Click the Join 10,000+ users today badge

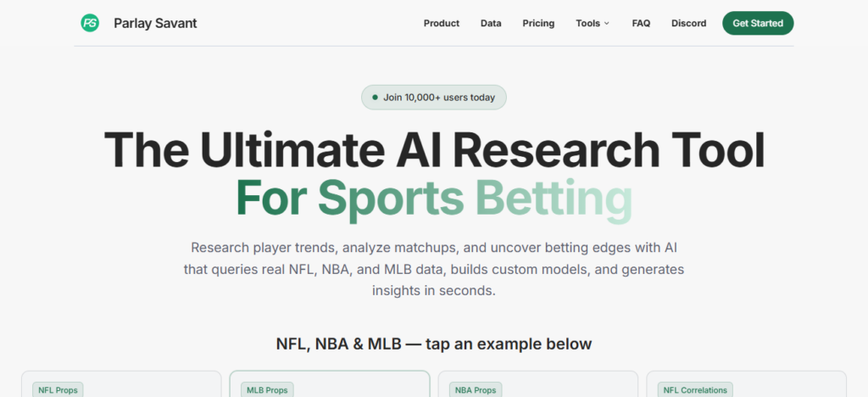tap(433, 98)
